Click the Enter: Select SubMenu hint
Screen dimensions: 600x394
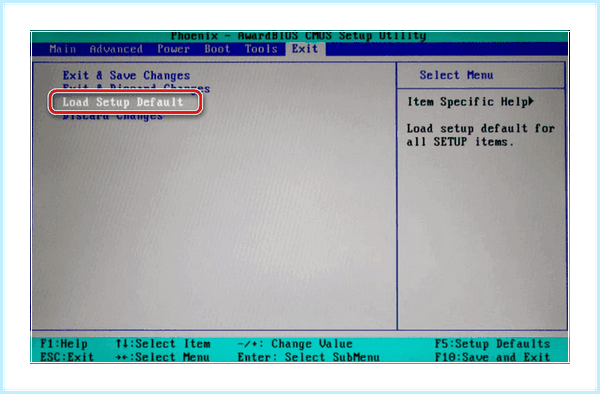point(308,357)
